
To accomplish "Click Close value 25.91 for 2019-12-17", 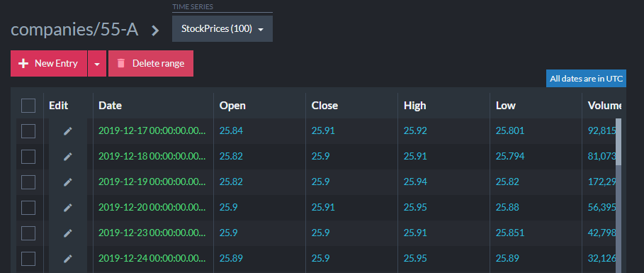I will [x=323, y=131].
